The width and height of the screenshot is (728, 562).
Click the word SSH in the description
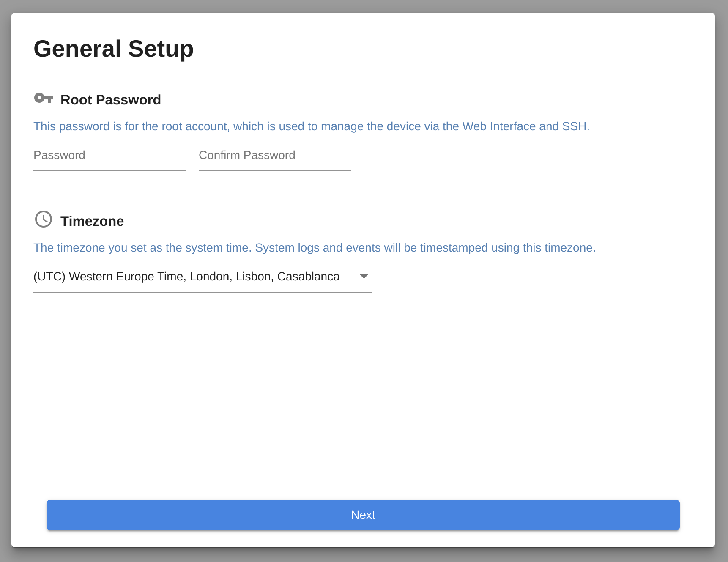[574, 126]
